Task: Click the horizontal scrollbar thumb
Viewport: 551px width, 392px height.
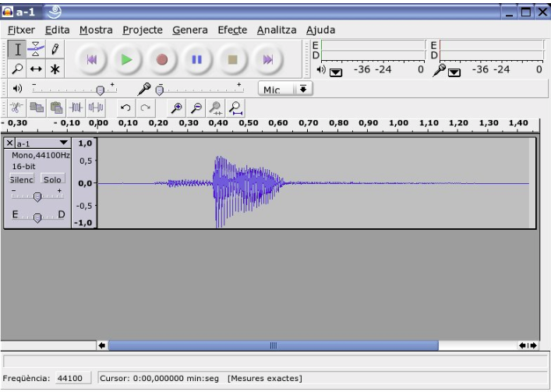Action: click(274, 346)
